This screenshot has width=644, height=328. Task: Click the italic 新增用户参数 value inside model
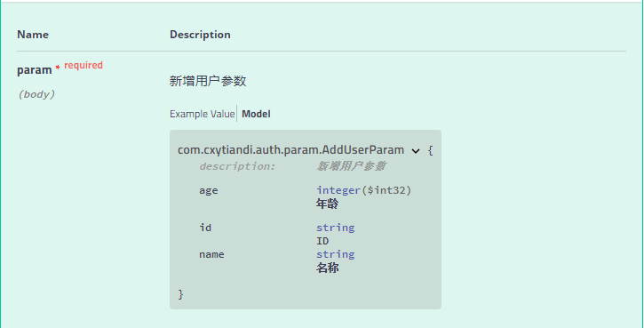tap(351, 166)
